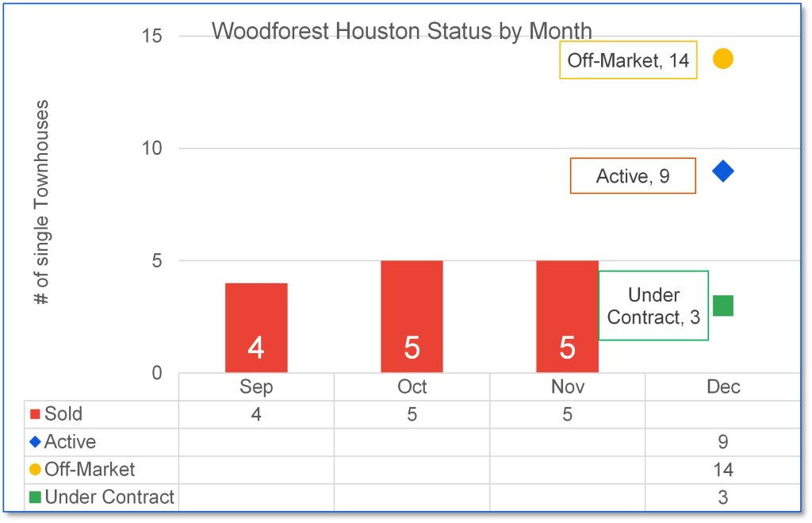Click the 'Off-Market, 14' data label box
This screenshot has height=523, width=812.
(x=628, y=60)
